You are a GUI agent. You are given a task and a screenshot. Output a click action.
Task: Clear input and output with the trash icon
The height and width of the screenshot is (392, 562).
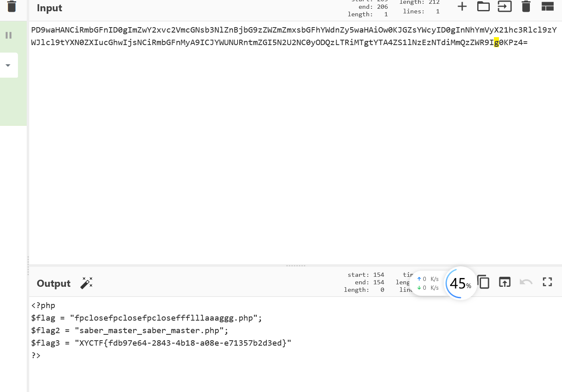pos(526,6)
